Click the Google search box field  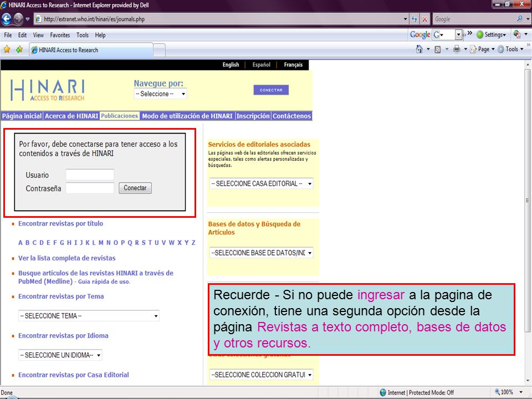474,19
